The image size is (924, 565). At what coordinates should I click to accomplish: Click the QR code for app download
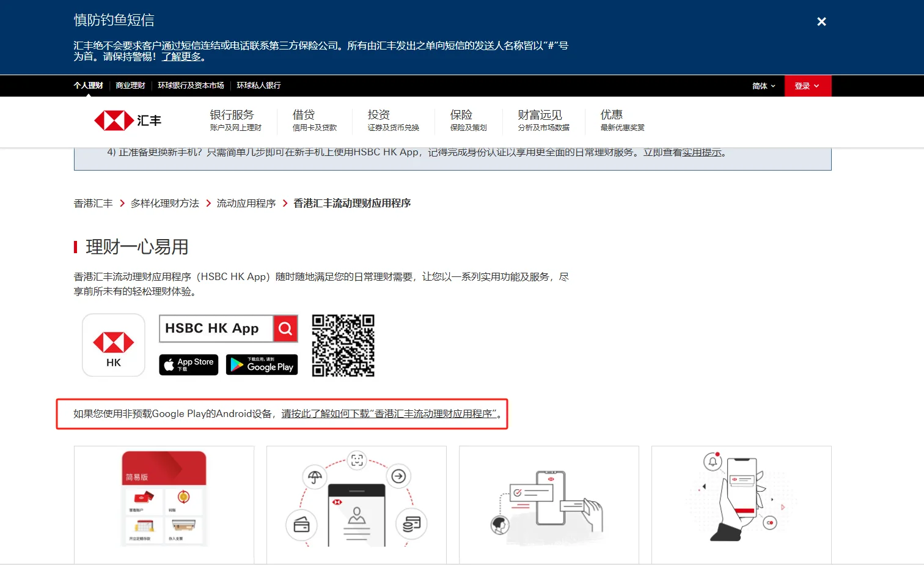point(343,345)
